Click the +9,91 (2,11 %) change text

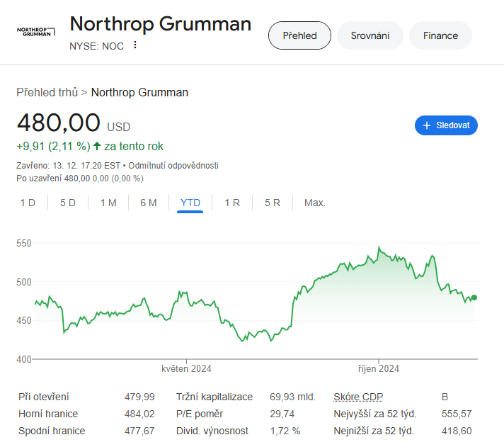[53, 147]
